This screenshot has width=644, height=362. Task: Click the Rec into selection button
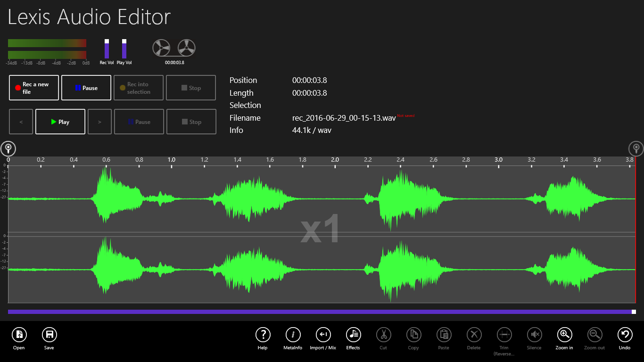click(139, 88)
